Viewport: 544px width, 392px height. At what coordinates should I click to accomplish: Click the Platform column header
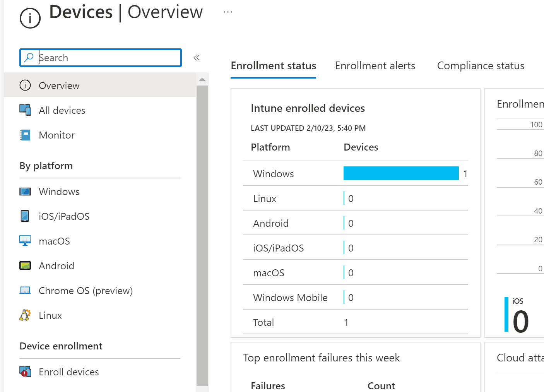[270, 147]
